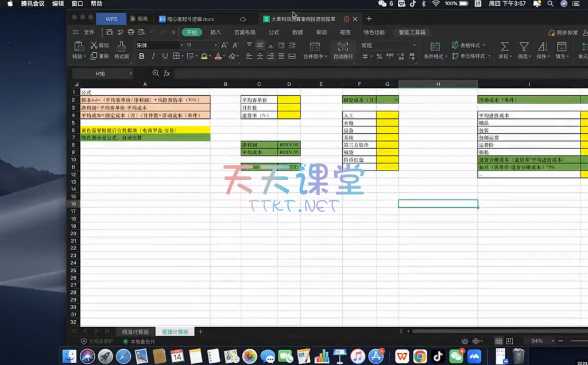
Task: Toggle Bold formatting
Action: [x=142, y=56]
